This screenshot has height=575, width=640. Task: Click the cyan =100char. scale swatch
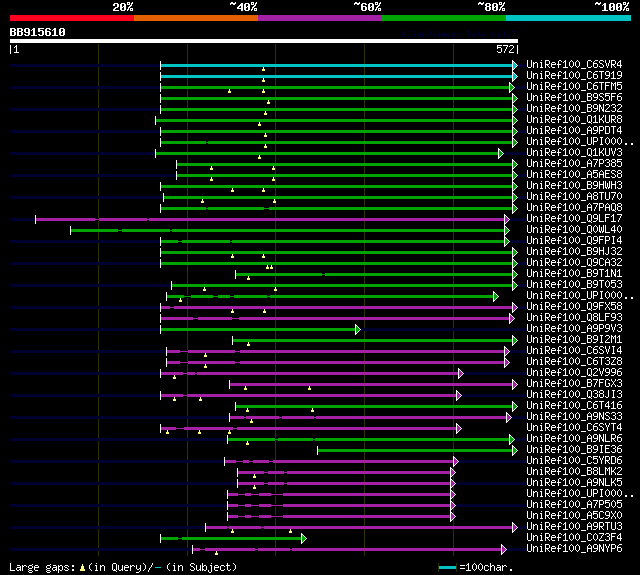point(447,567)
